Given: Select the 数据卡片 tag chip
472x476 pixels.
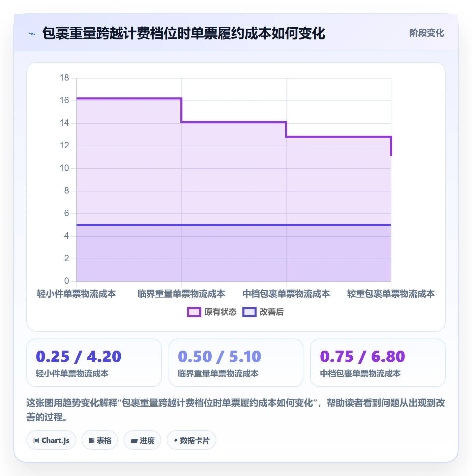Looking at the screenshot, I should tap(191, 440).
